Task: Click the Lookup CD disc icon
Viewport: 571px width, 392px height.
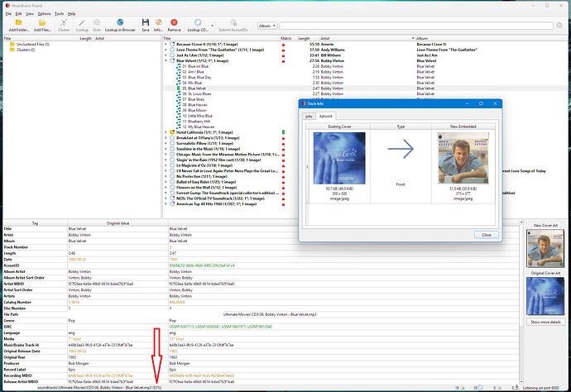Action: click(198, 23)
